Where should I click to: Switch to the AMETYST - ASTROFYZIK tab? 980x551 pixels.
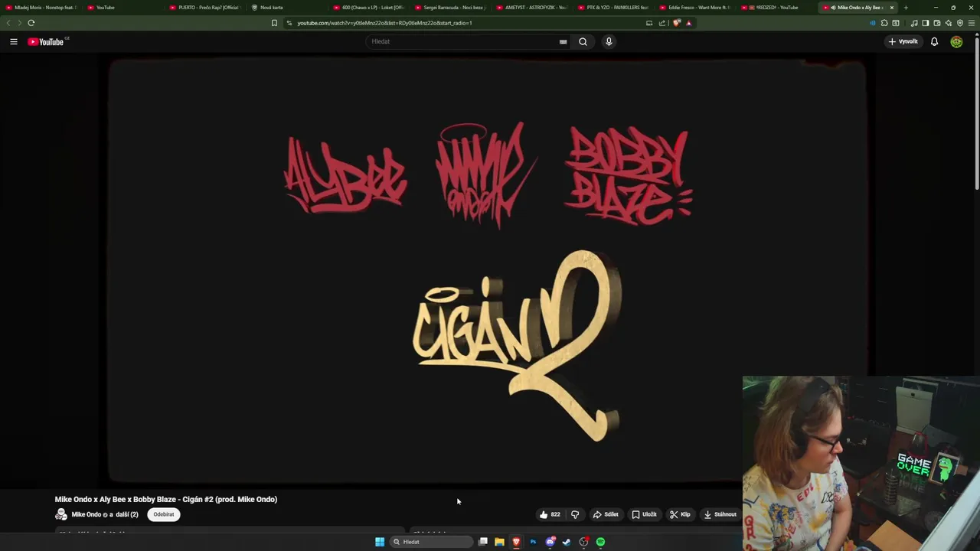point(533,8)
